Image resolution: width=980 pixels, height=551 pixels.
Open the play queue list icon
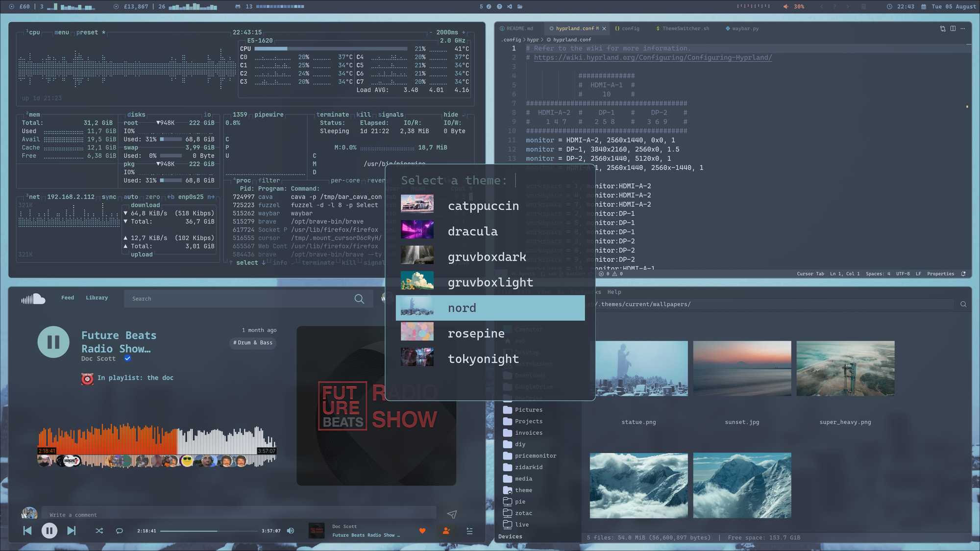[x=469, y=531]
